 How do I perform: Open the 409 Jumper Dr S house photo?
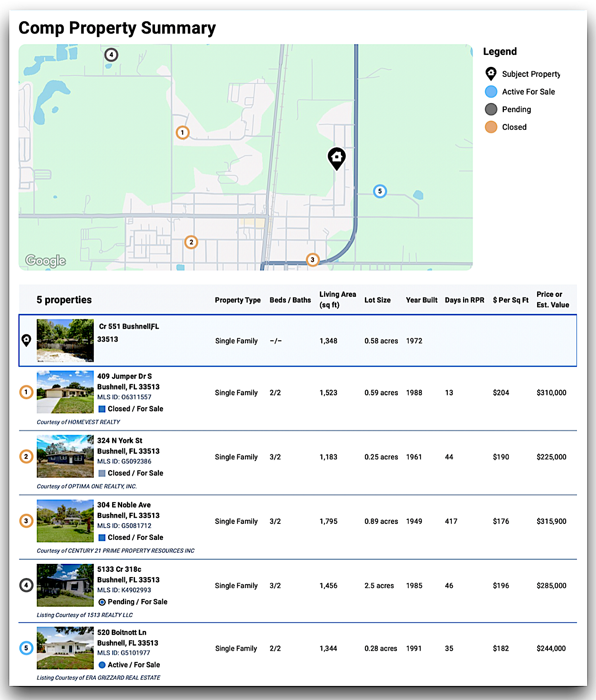[65, 392]
